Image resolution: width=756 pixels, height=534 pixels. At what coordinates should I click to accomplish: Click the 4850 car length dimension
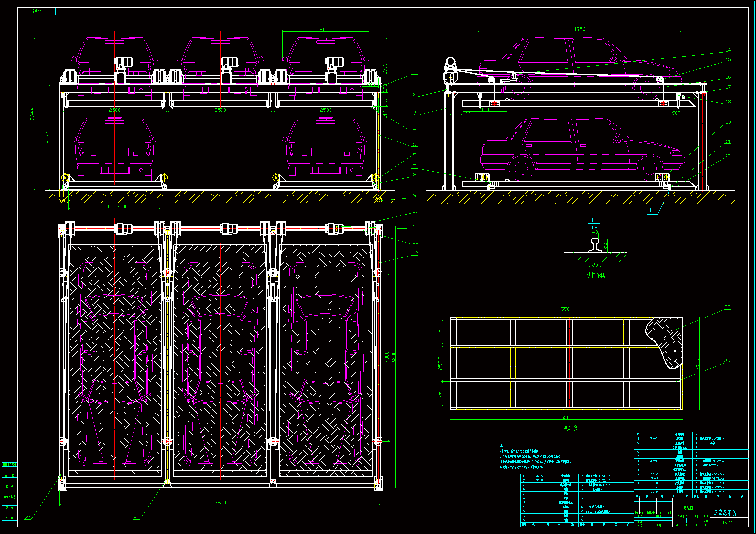coord(579,29)
